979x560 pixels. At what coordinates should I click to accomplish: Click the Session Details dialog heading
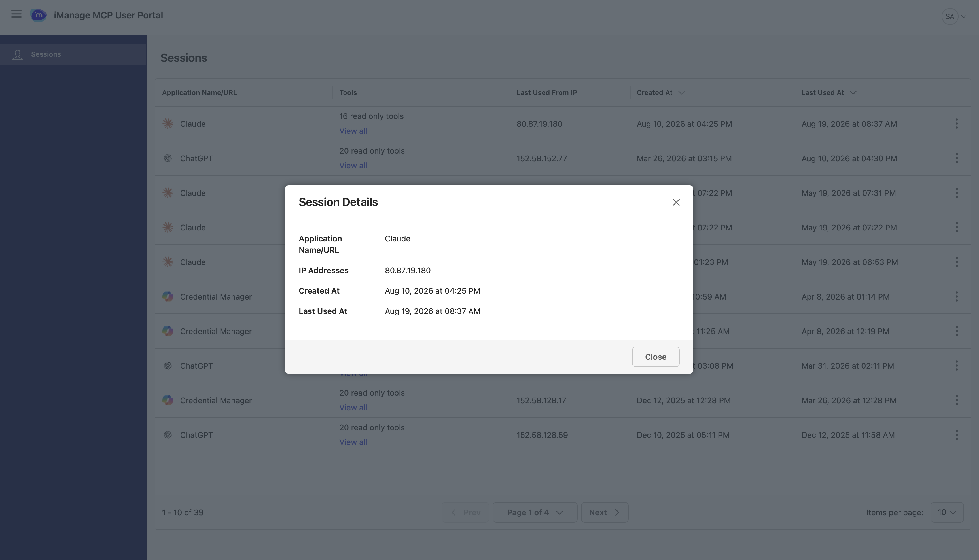pyautogui.click(x=338, y=202)
